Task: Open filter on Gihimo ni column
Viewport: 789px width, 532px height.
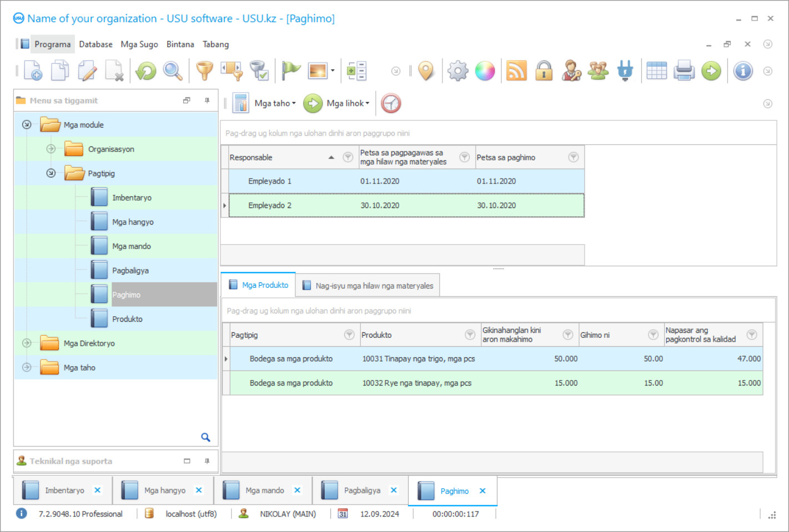Action: pyautogui.click(x=654, y=335)
